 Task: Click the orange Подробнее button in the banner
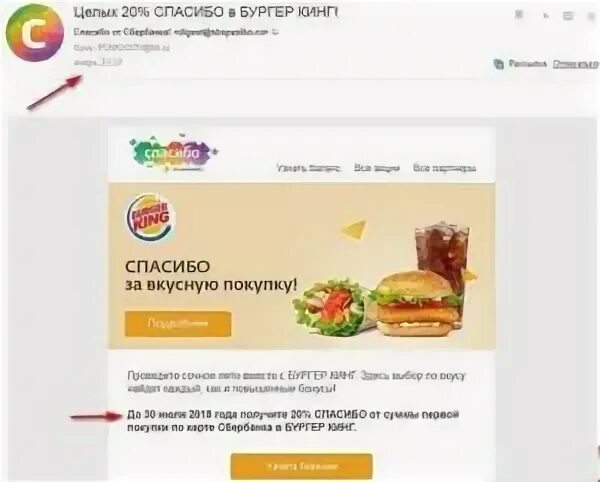(x=178, y=324)
